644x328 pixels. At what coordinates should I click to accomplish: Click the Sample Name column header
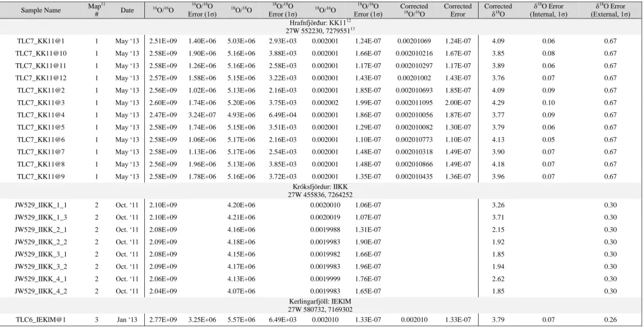tap(40, 11)
